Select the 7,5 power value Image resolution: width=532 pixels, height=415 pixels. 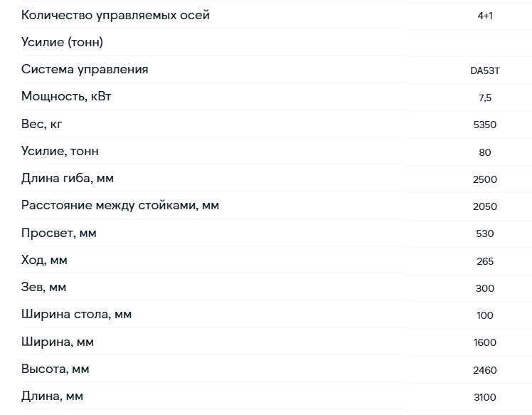485,98
